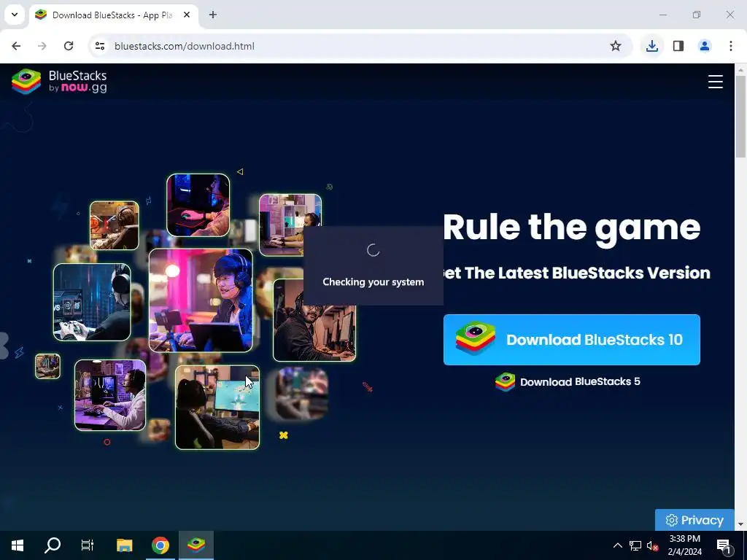Click the small BlueStacks 5 logo icon
747x560 pixels.
click(505, 382)
